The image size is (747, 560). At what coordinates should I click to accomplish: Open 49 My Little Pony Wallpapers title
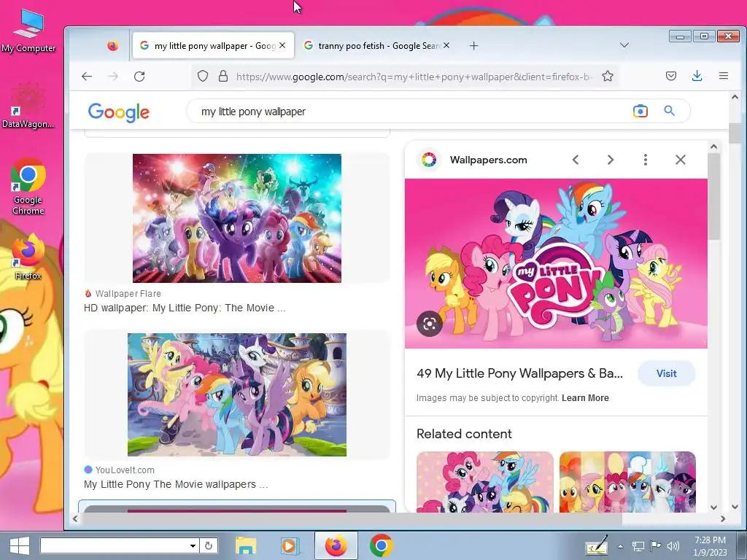(x=519, y=374)
